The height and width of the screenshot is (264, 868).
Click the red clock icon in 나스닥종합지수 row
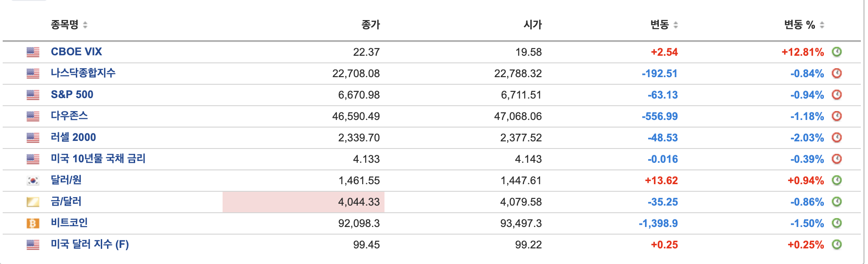tap(838, 73)
